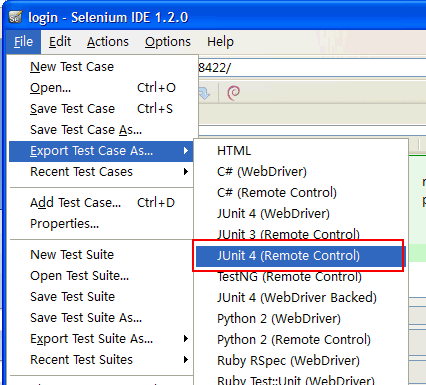Open the File menu
This screenshot has height=385, width=426.
pyautogui.click(x=23, y=42)
